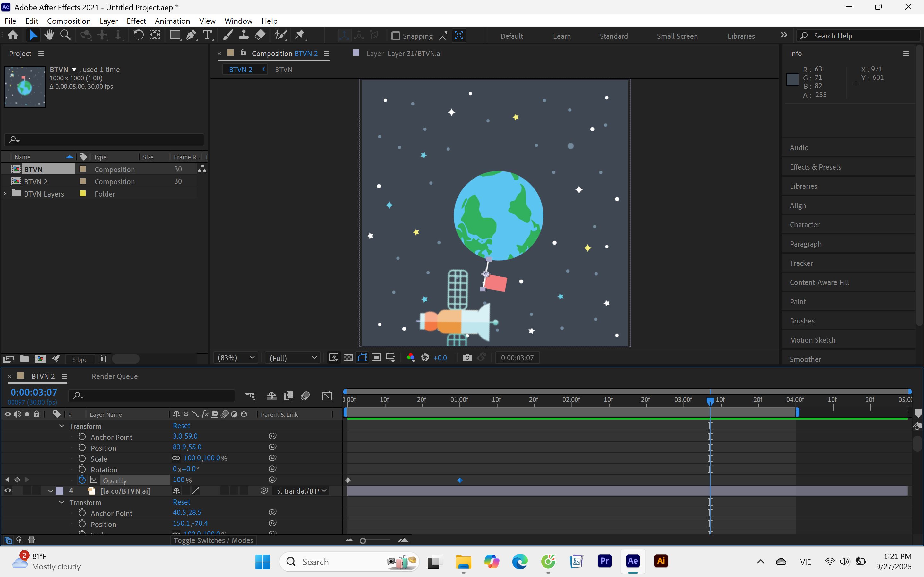The height and width of the screenshot is (577, 924).
Task: Switch to the Render Queue tab
Action: pos(115,376)
